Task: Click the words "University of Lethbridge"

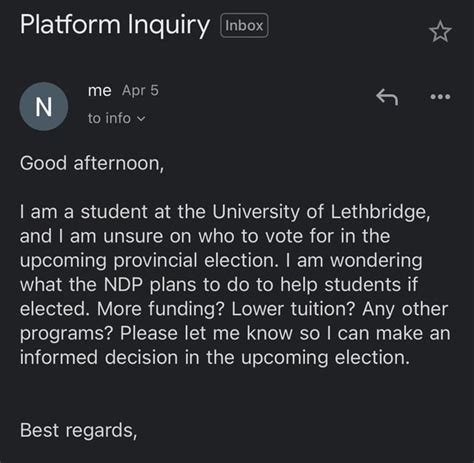Action: [x=319, y=212]
